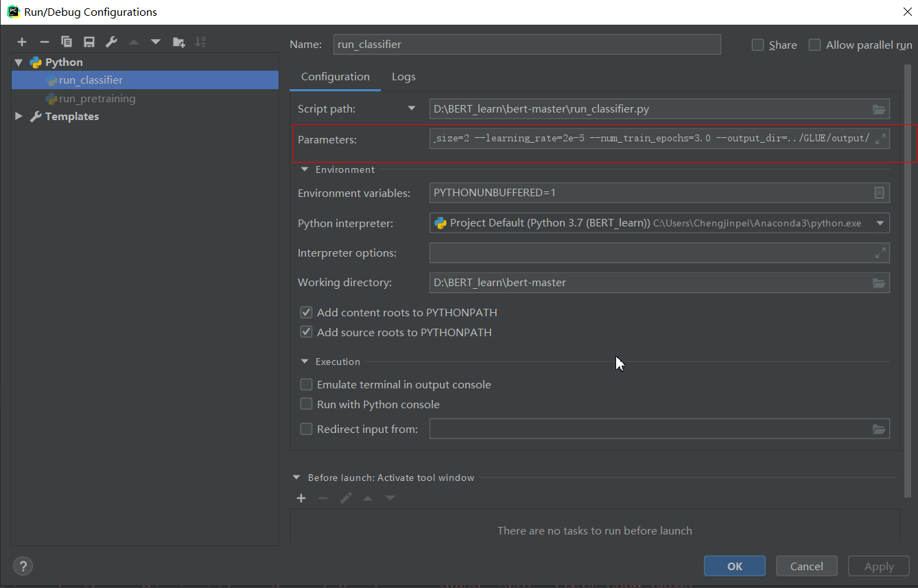Image resolution: width=918 pixels, height=588 pixels.
Task: Click the Apply button
Action: [878, 565]
